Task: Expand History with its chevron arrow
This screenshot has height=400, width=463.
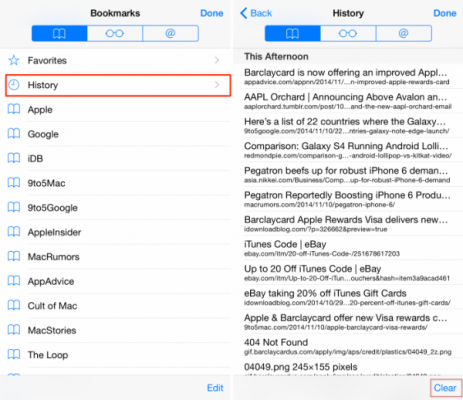Action: (x=217, y=85)
